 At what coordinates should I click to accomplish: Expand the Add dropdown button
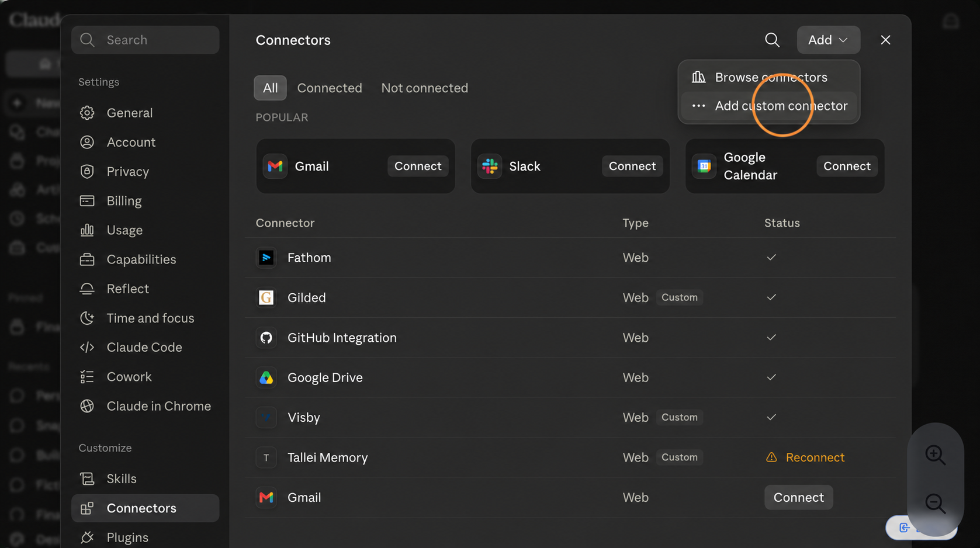[828, 40]
